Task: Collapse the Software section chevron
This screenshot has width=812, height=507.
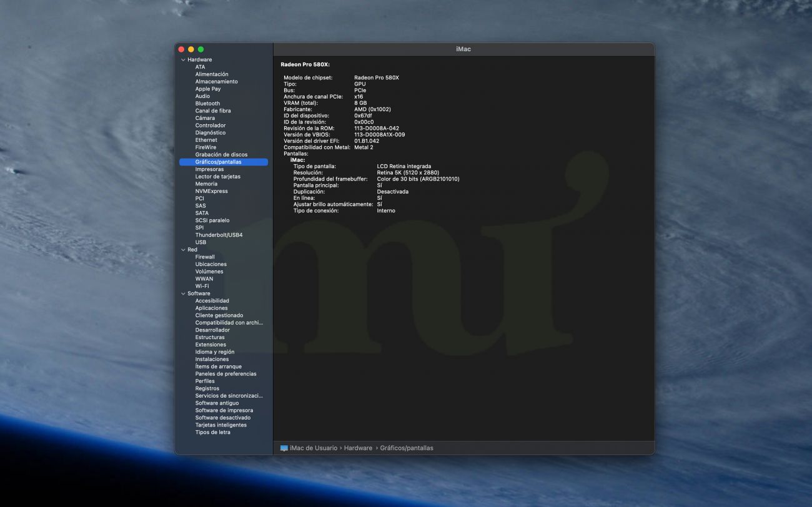Action: [183, 293]
